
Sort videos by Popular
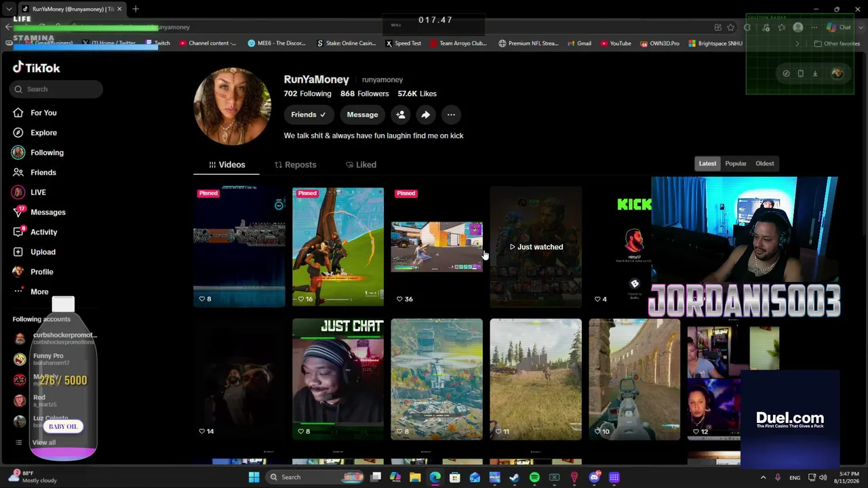tap(736, 163)
